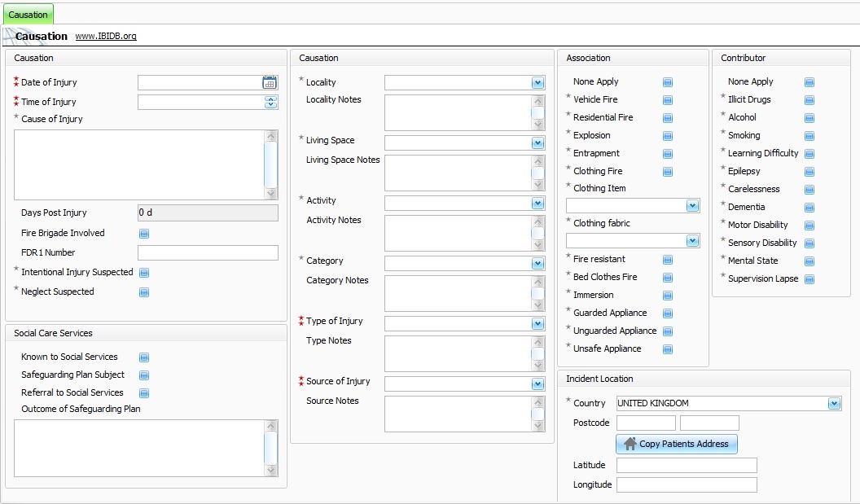
Task: Check Known to Social Services
Action: [x=144, y=357]
